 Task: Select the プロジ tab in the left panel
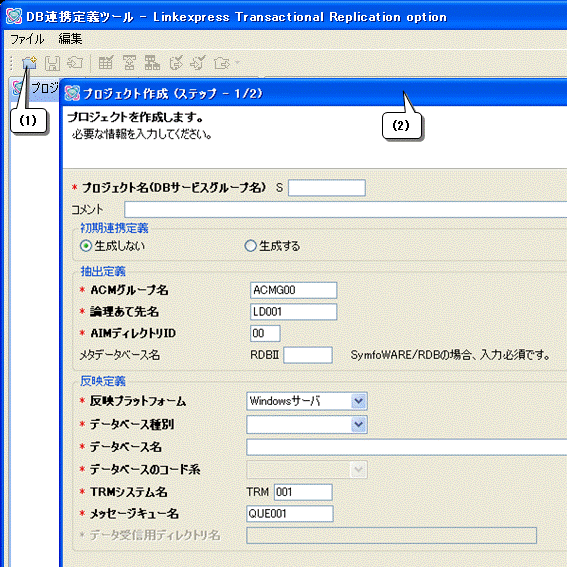coord(35,88)
